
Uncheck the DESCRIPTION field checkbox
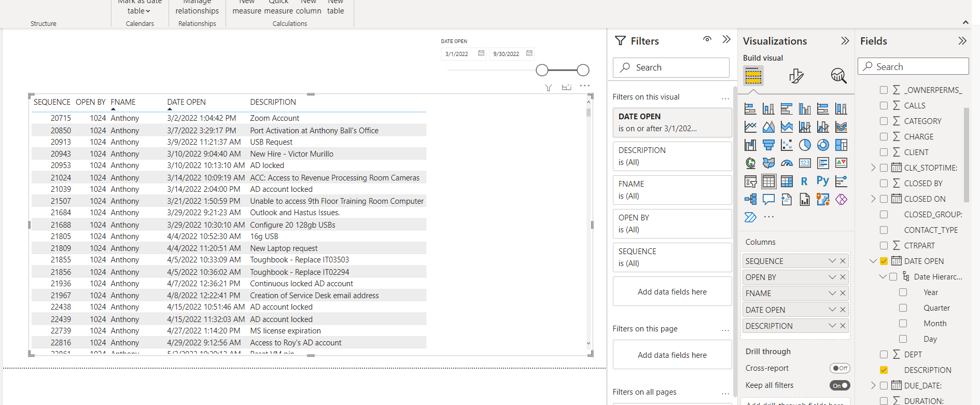coord(884,370)
